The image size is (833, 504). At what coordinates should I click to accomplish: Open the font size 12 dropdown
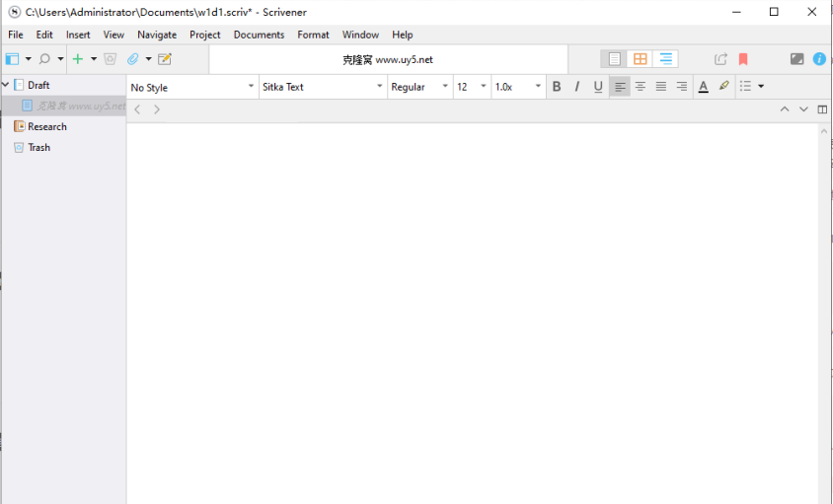[x=472, y=87]
